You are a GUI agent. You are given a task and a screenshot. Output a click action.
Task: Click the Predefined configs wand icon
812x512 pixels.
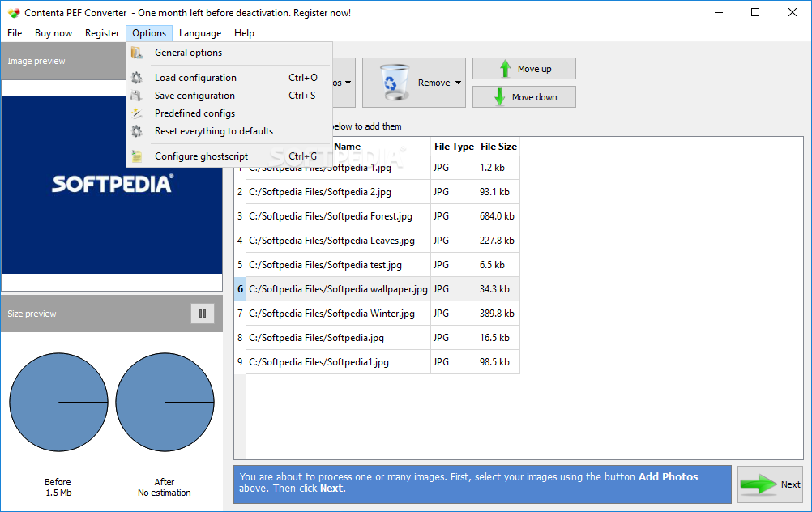[x=137, y=113]
